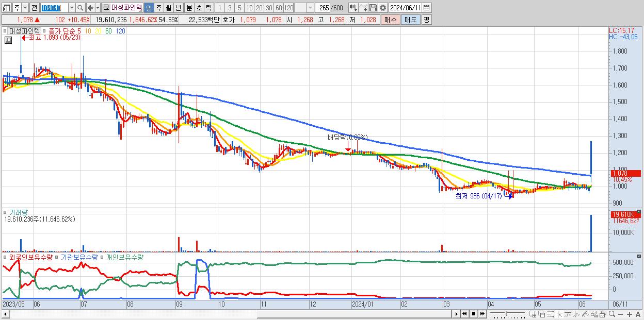Click the rewind button in replay controls
This screenshot has width=644, height=320.
tap(464, 314)
